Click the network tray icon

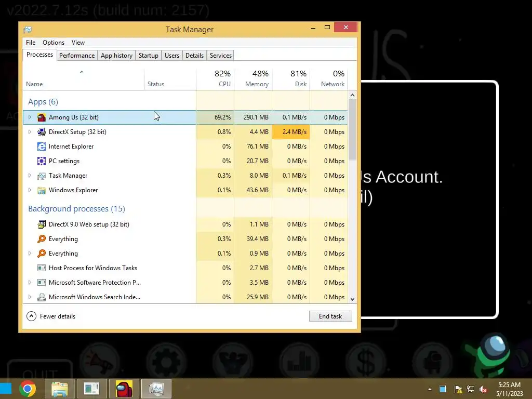pyautogui.click(x=471, y=389)
